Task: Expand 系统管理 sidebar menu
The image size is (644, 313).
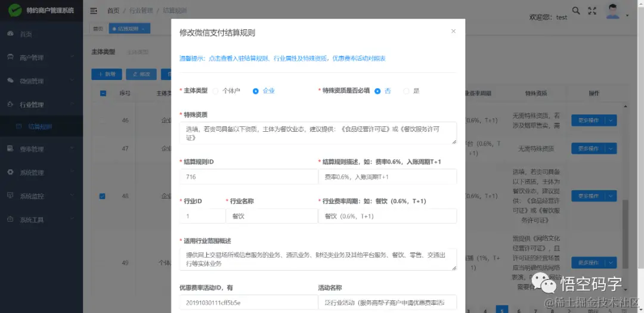Action: pos(41,172)
